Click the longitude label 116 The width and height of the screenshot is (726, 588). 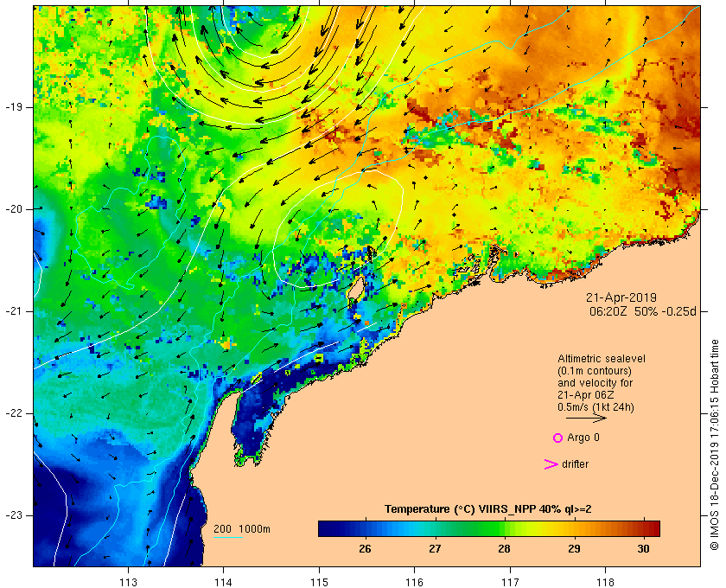(414, 582)
